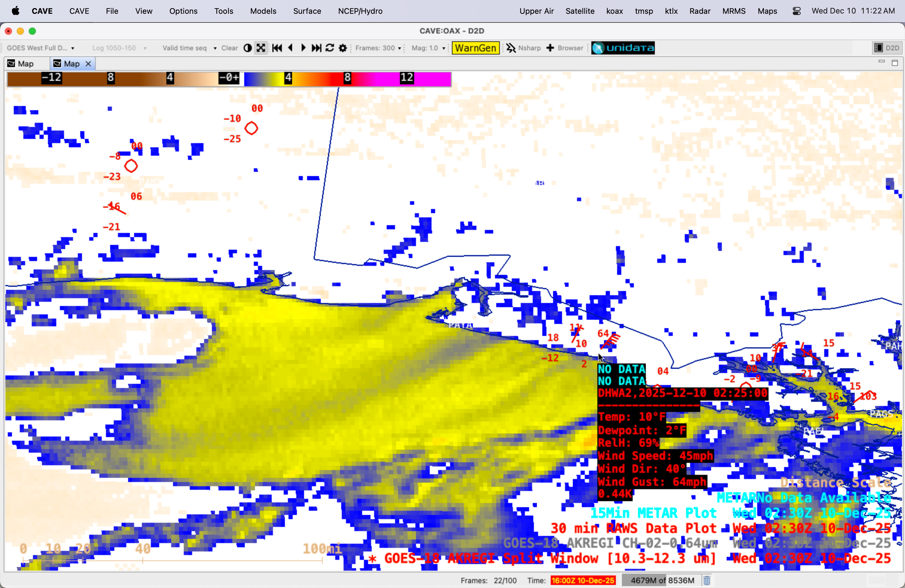Jump to first frame
This screenshot has width=905, height=588.
click(x=277, y=48)
